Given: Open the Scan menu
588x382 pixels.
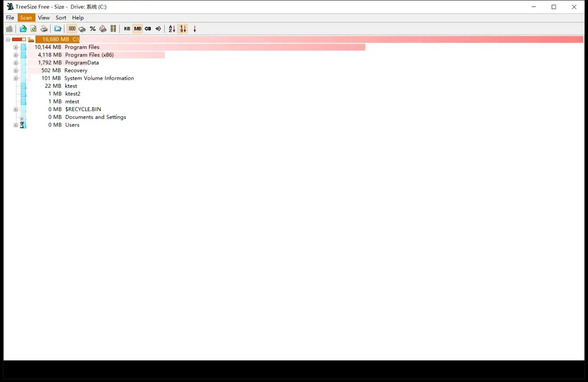Looking at the screenshot, I should coord(26,18).
